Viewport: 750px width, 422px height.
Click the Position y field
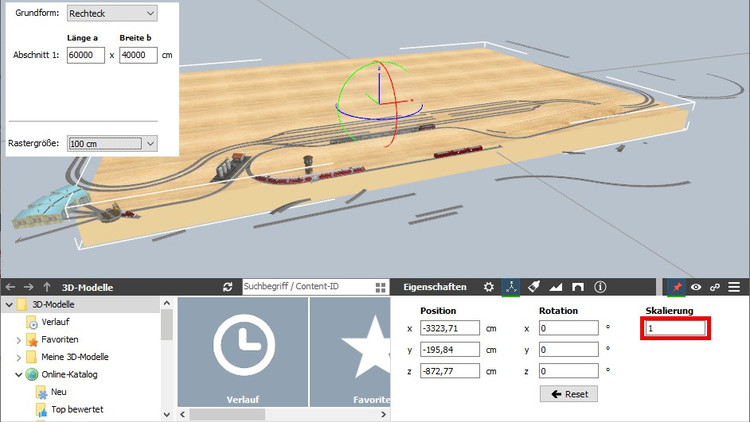tap(450, 350)
